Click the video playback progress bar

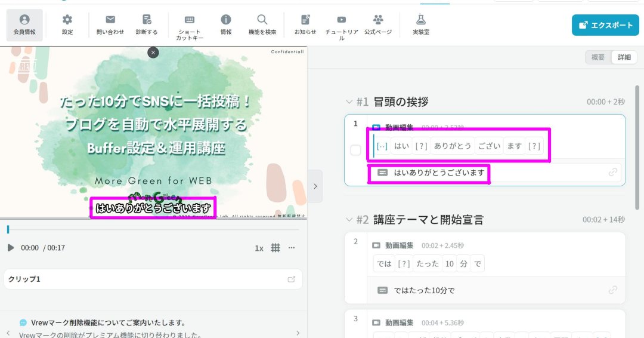(x=153, y=229)
